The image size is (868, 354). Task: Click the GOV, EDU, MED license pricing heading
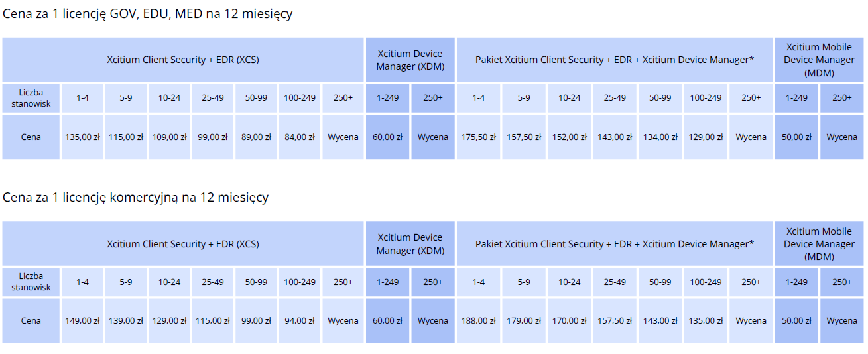(x=148, y=14)
